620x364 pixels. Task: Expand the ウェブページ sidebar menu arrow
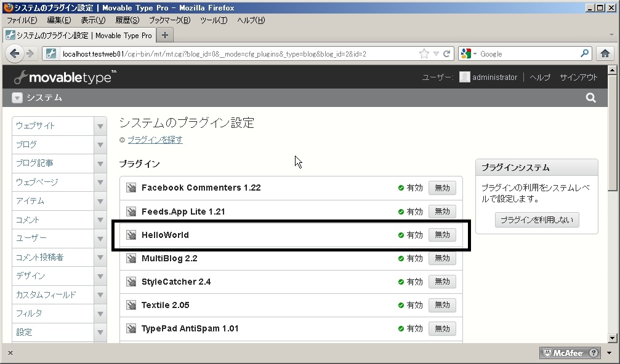[100, 183]
